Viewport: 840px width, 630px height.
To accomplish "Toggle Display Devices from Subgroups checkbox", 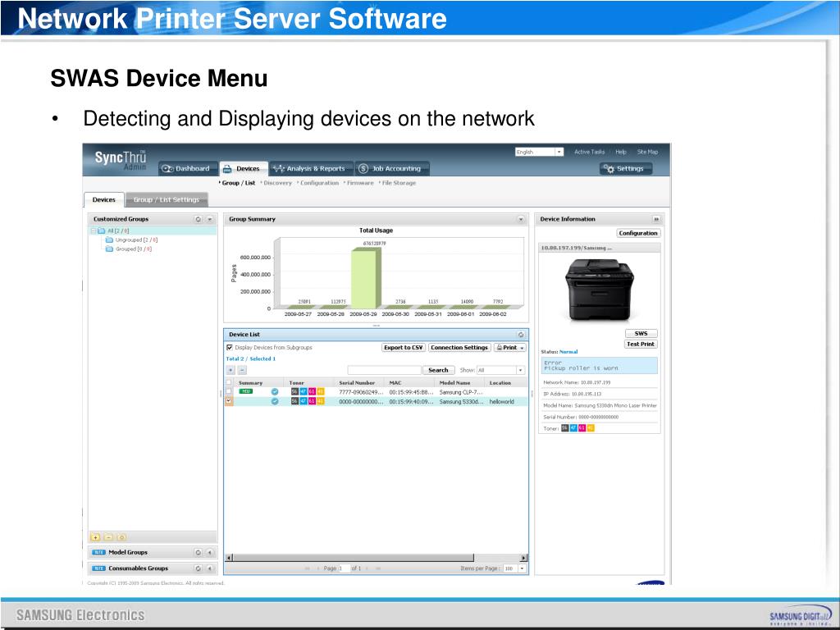I will click(230, 348).
